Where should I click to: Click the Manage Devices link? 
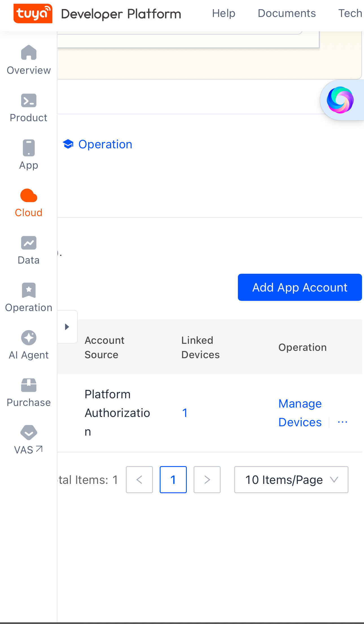[x=300, y=413]
